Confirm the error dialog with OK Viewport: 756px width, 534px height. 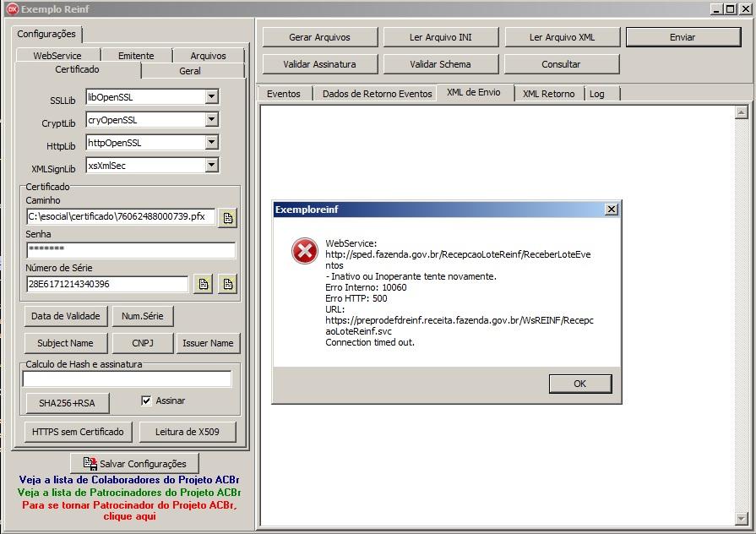tap(580, 384)
